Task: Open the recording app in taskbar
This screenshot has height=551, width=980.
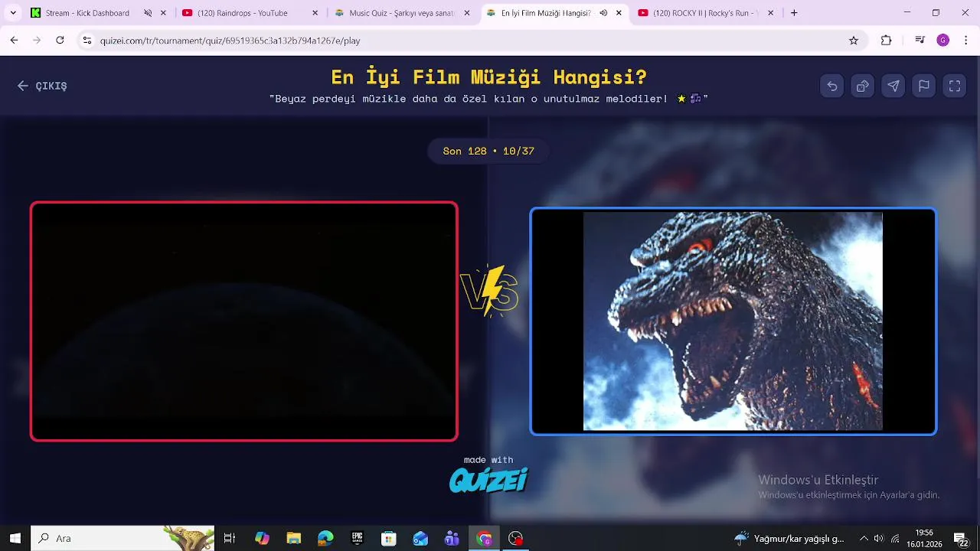Action: 516,538
